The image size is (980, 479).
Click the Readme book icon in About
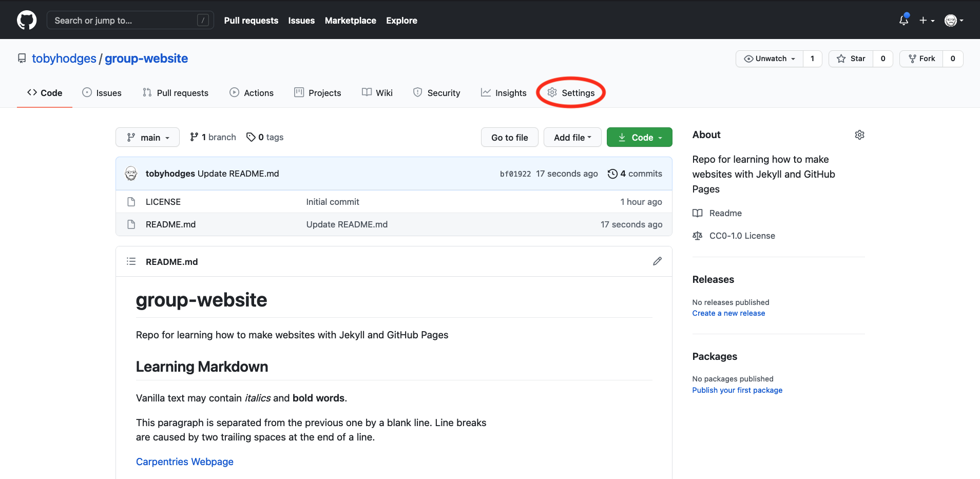(x=697, y=213)
